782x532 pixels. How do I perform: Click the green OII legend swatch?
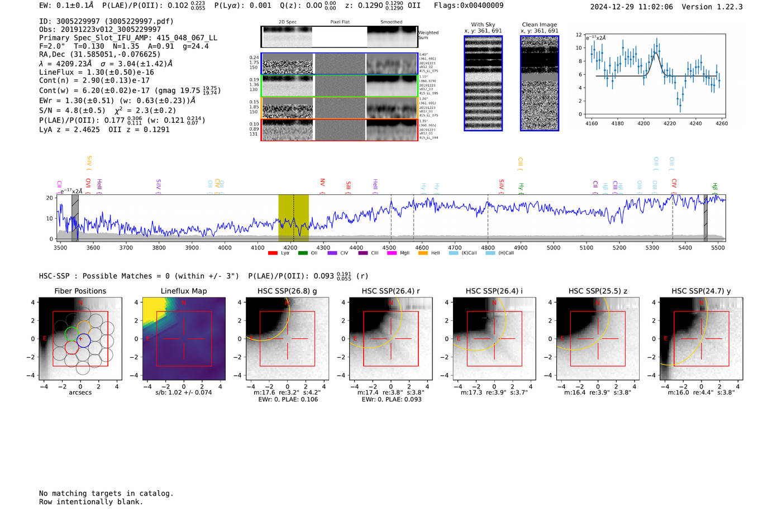pyautogui.click(x=303, y=253)
